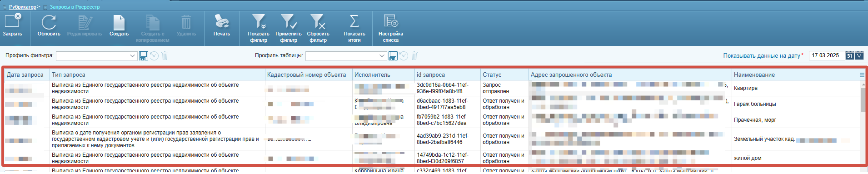Sort by Тип запроса column header

point(157,75)
